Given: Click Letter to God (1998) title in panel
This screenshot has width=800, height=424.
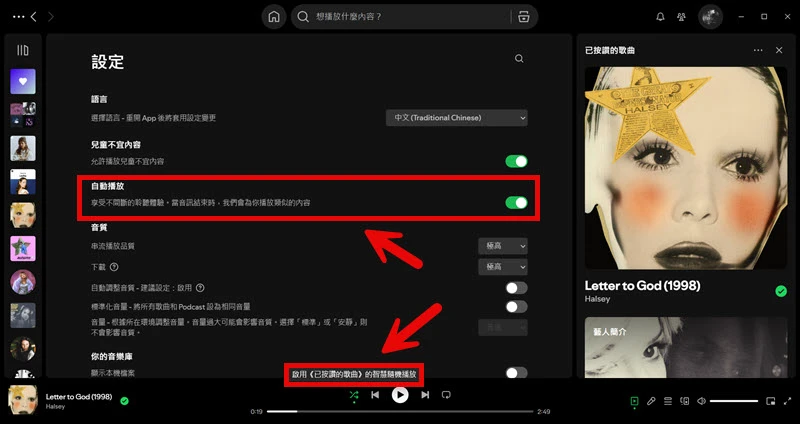Looking at the screenshot, I should pyautogui.click(x=642, y=286).
